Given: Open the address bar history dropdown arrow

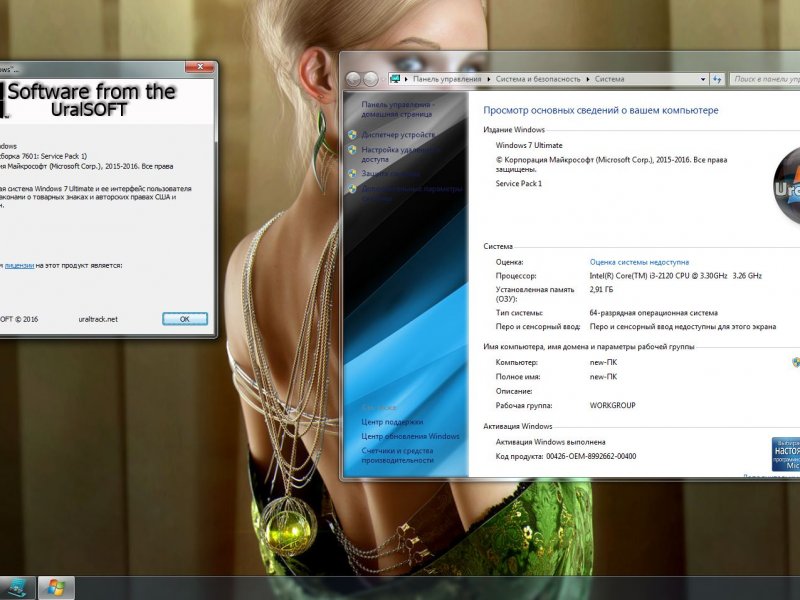Looking at the screenshot, I should 703,79.
